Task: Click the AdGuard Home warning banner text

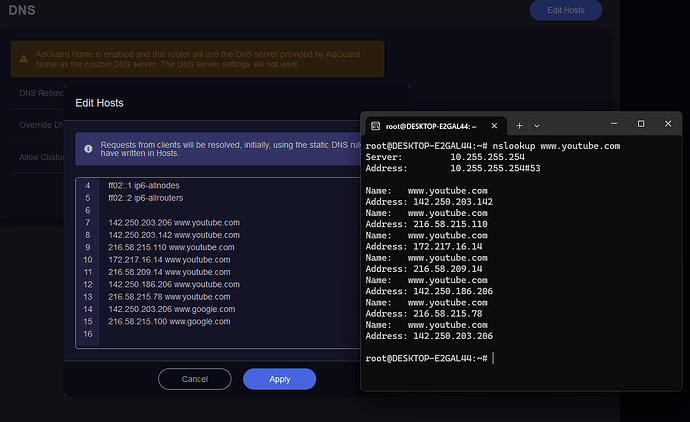Action: (x=198, y=59)
